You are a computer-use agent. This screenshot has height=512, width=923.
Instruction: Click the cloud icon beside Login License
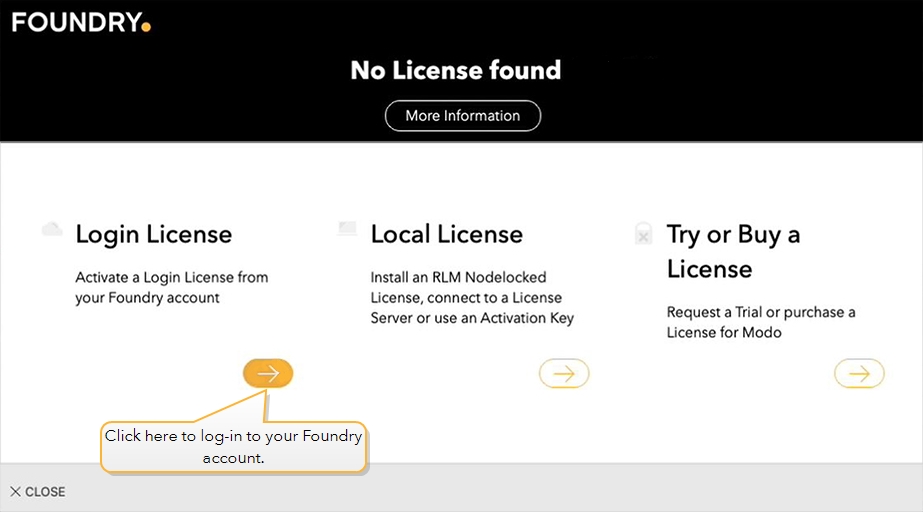(x=52, y=230)
